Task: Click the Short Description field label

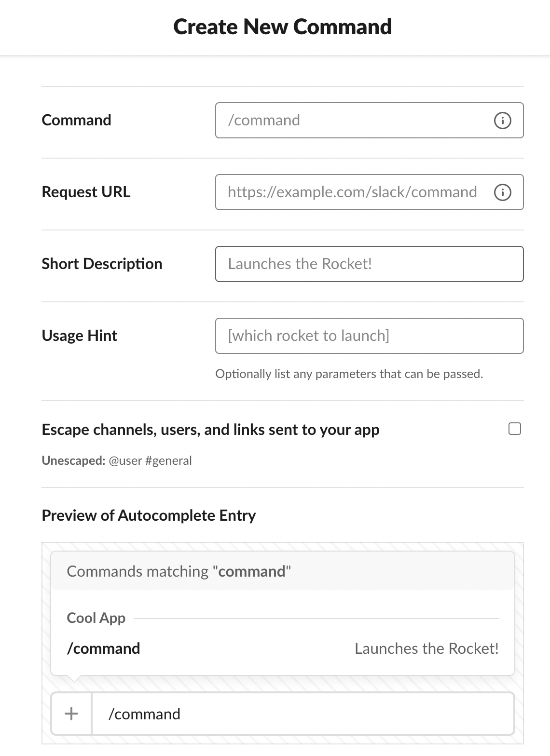Action: point(102,264)
